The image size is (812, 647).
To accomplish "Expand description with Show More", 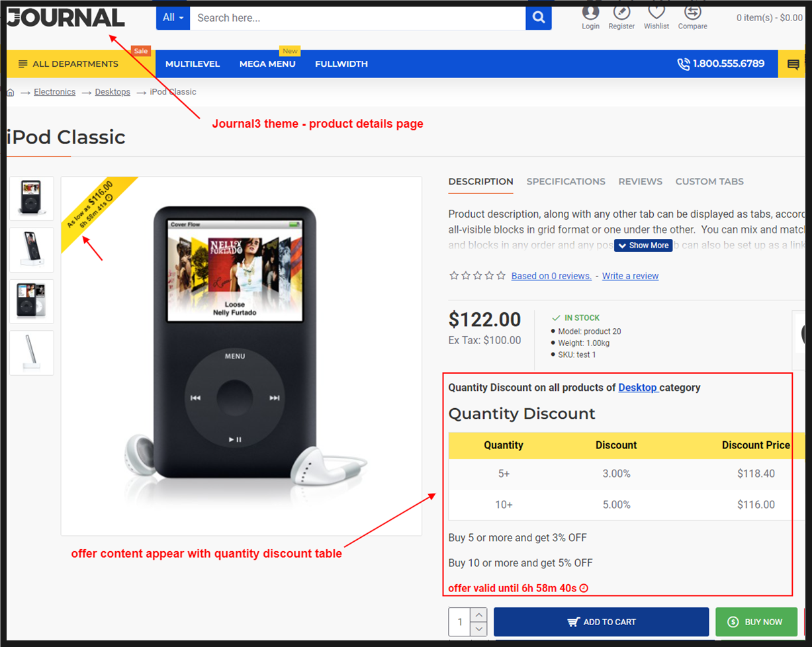I will tap(643, 245).
